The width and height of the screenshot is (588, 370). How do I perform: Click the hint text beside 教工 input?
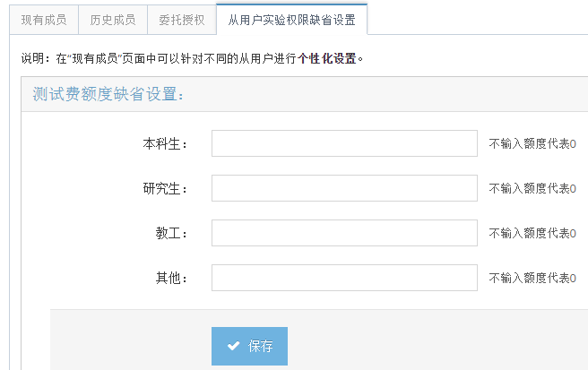(532, 233)
